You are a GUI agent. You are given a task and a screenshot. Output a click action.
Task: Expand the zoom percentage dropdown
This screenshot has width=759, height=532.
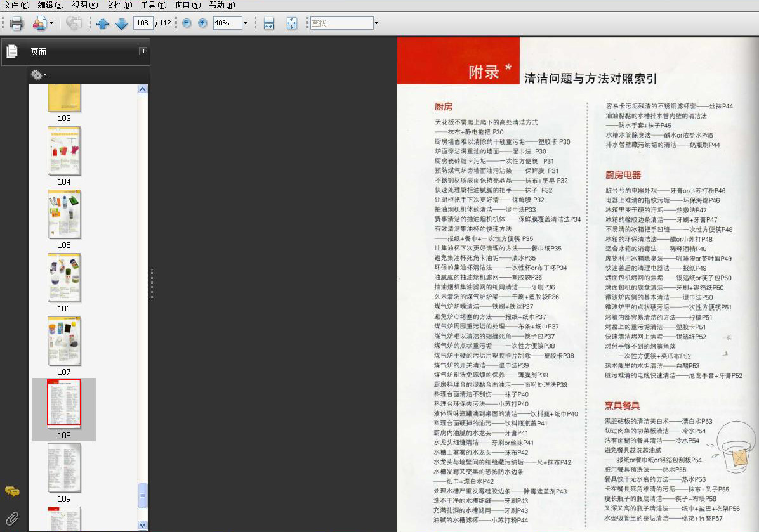pos(245,23)
